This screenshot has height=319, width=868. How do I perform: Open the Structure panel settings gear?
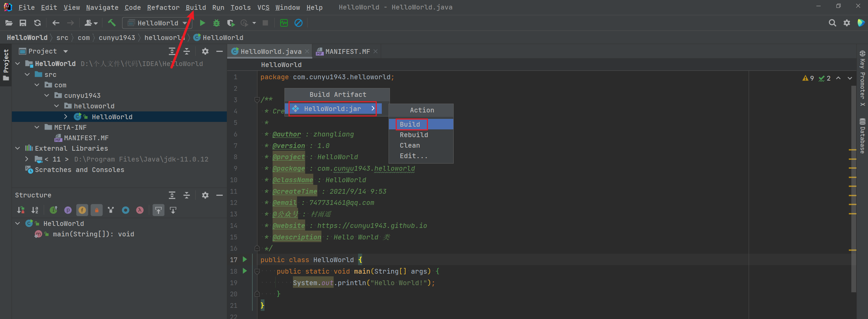click(205, 195)
